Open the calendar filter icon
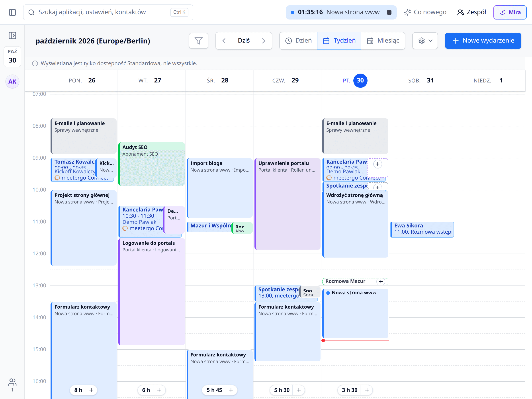The height and width of the screenshot is (399, 532). coord(198,41)
